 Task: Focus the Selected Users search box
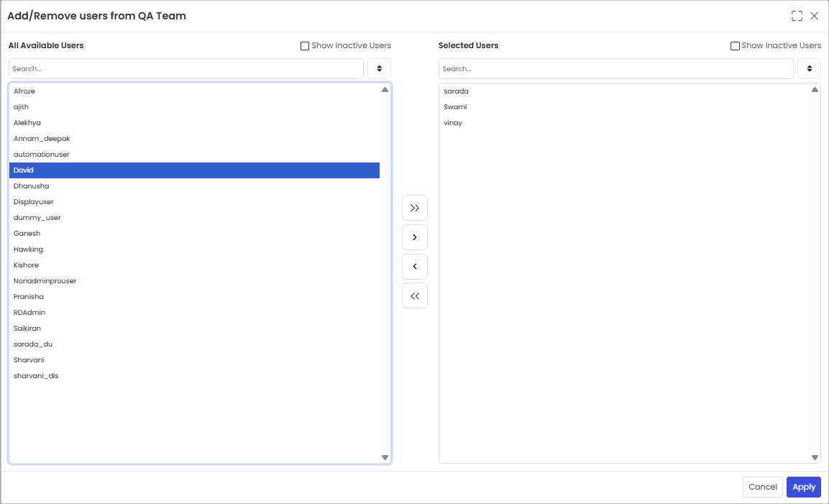[616, 69]
